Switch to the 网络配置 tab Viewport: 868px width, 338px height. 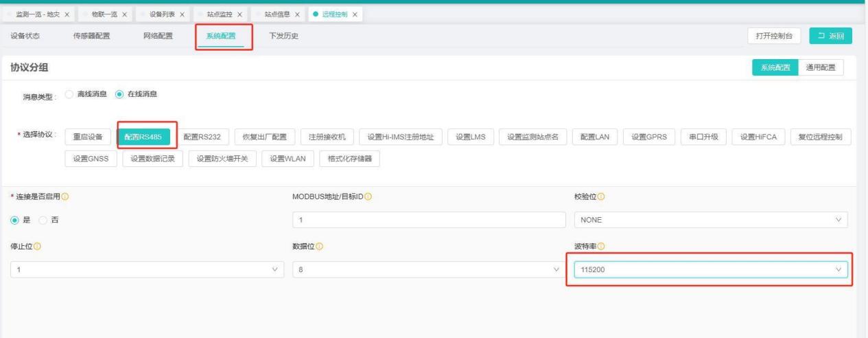(x=158, y=36)
